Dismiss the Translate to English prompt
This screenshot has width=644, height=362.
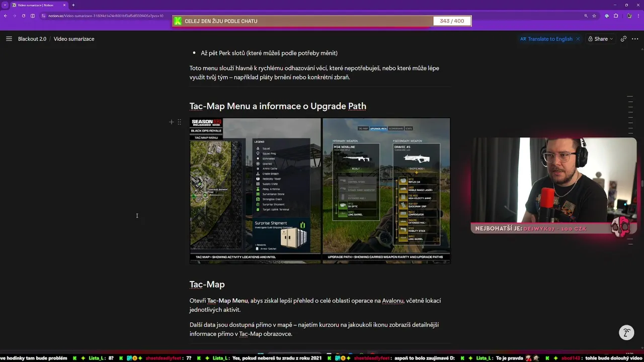pos(578,39)
